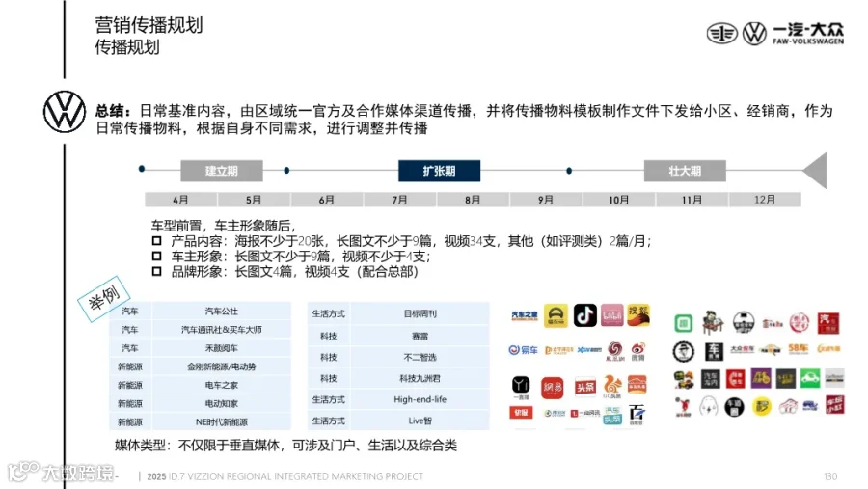This screenshot has height=489, width=868.
Task: Click the 汽车公社 table cell
Action: (x=222, y=312)
